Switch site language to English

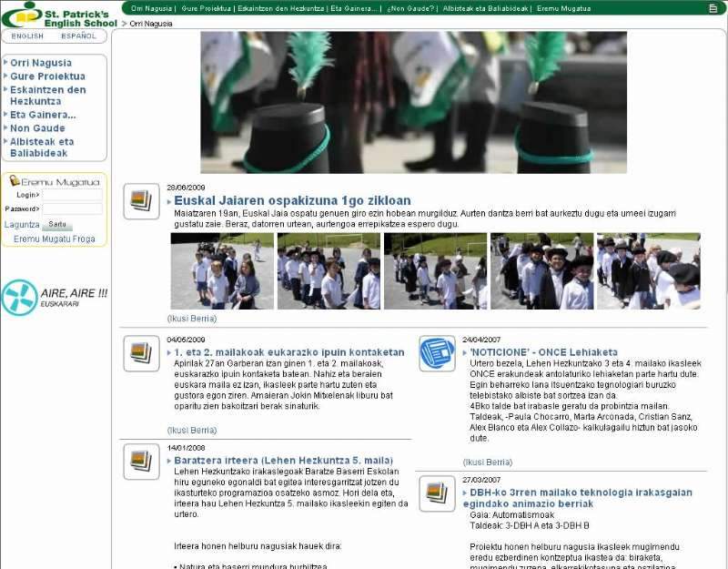click(27, 36)
